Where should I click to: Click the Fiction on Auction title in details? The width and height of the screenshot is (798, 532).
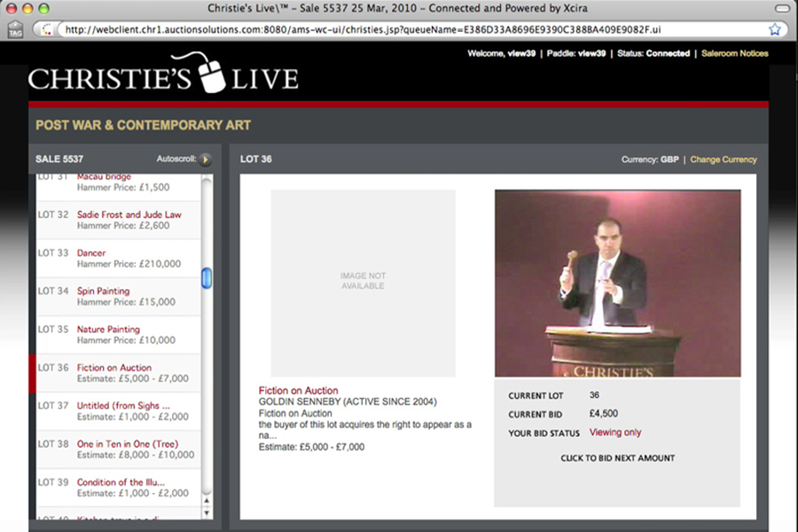click(x=298, y=390)
